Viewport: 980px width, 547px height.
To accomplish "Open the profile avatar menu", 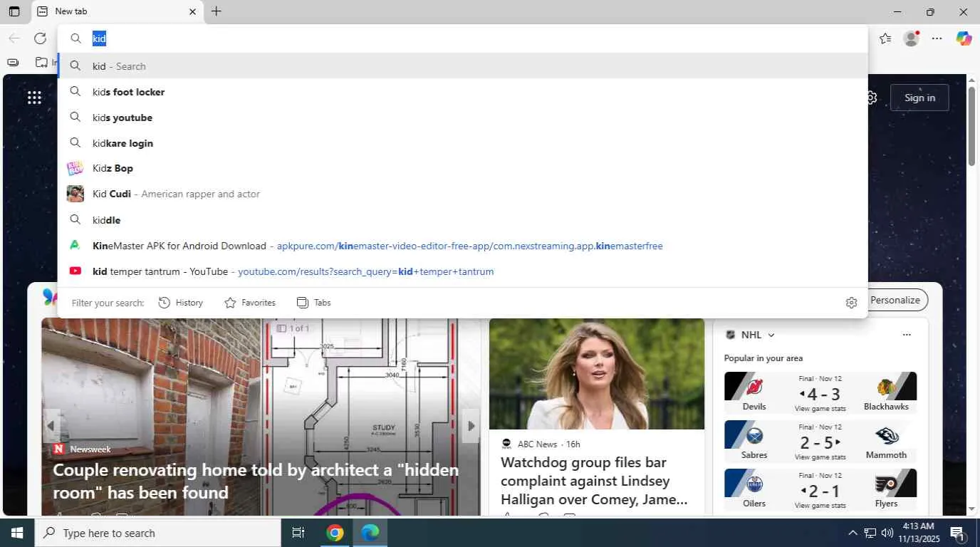I will click(911, 38).
